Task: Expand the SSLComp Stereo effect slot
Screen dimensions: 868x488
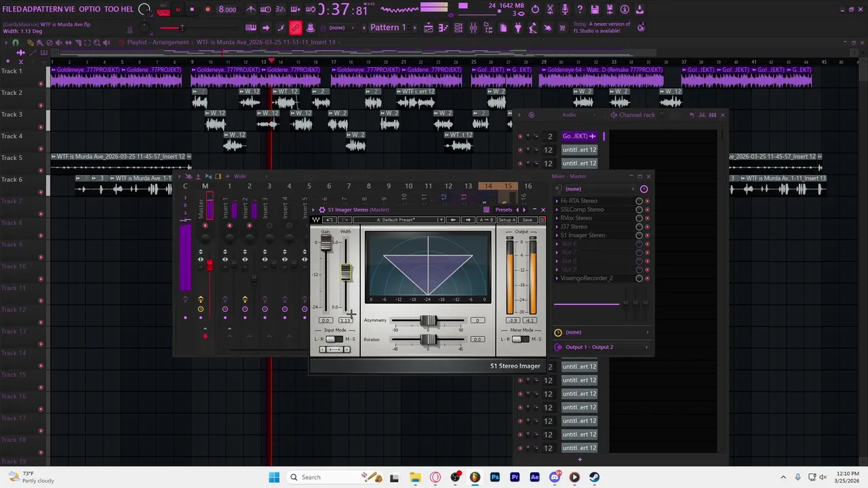Action: (557, 209)
